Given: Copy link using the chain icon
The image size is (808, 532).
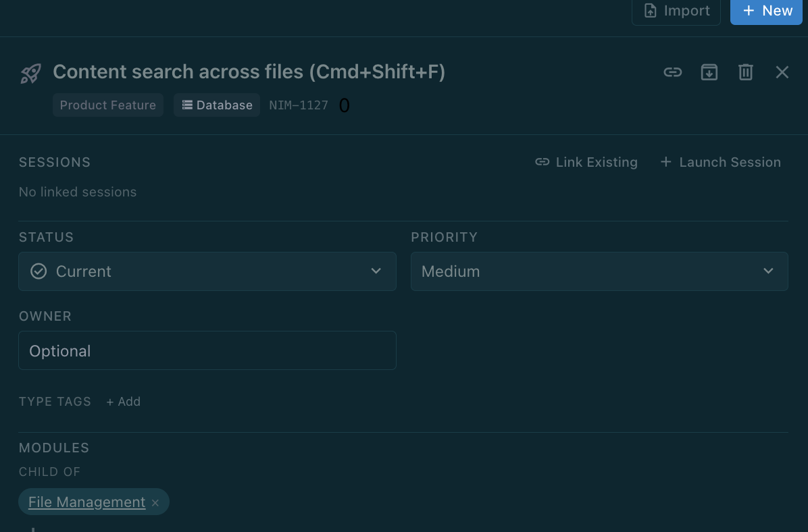Looking at the screenshot, I should pos(672,72).
